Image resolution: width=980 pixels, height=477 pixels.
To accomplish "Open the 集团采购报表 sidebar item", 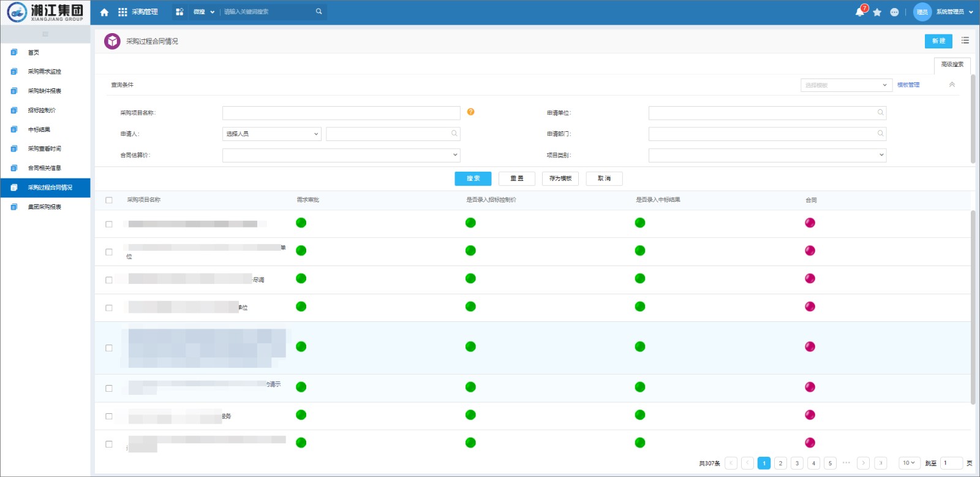I will click(x=45, y=207).
